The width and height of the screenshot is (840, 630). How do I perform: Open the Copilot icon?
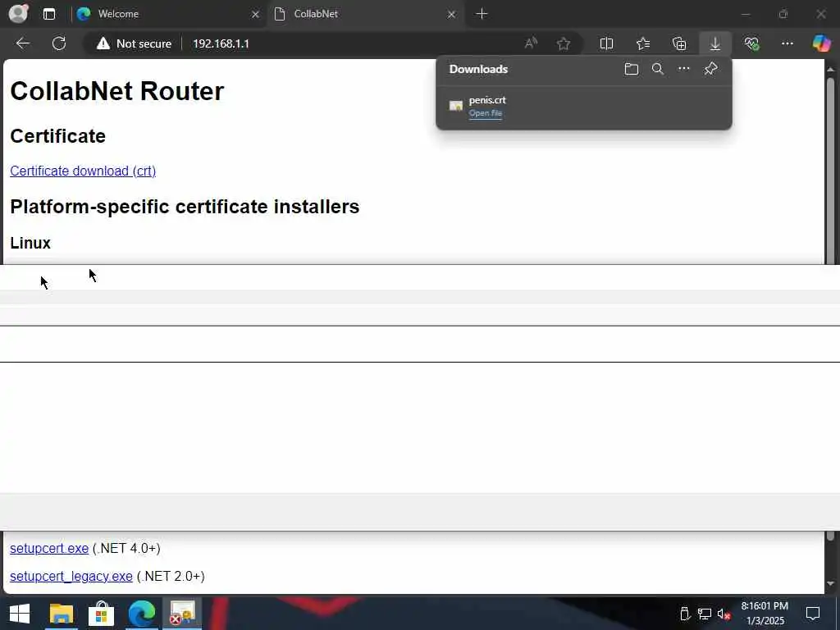[821, 43]
